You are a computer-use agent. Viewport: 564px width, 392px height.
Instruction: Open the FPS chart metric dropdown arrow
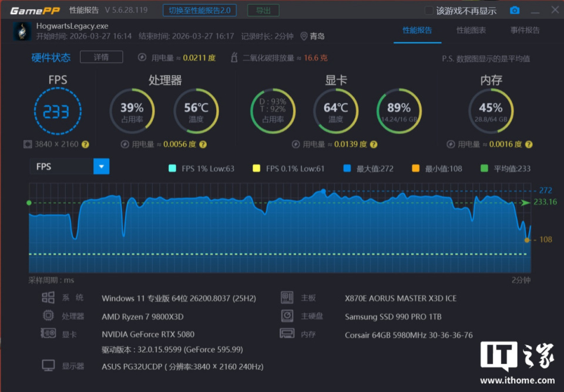(x=102, y=166)
